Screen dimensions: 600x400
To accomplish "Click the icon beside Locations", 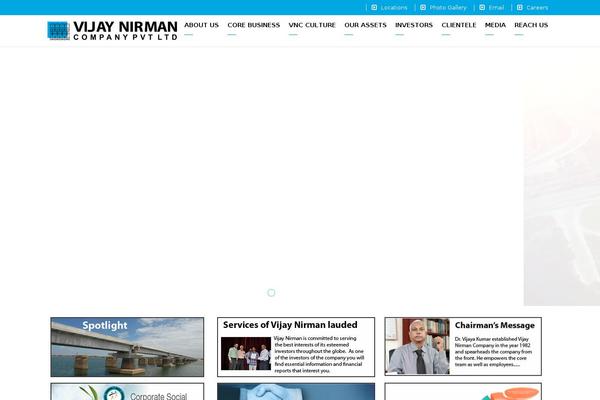I will (x=374, y=7).
